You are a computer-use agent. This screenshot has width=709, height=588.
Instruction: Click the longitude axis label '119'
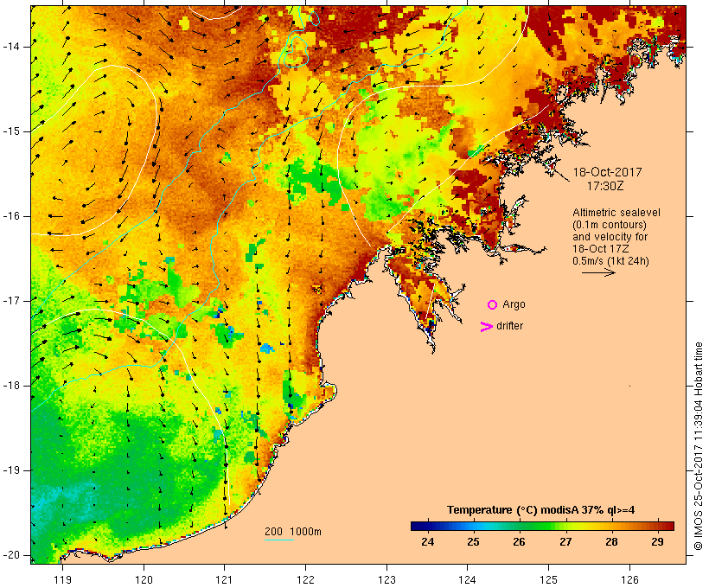point(62,579)
